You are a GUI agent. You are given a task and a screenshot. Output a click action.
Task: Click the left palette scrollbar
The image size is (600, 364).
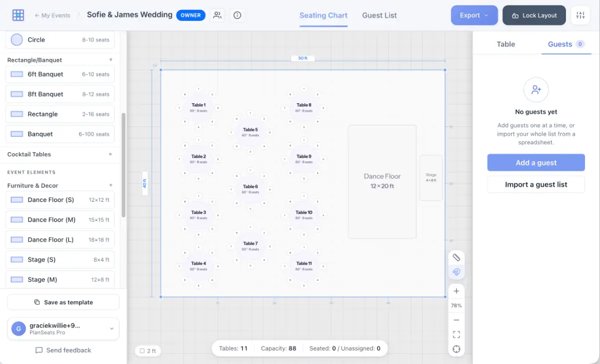(123, 165)
